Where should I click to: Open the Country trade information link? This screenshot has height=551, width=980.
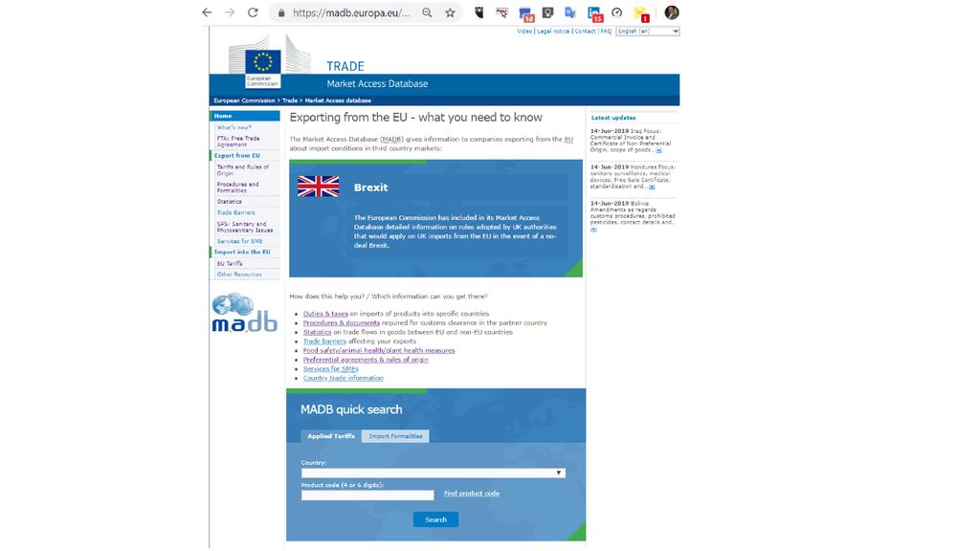point(344,378)
